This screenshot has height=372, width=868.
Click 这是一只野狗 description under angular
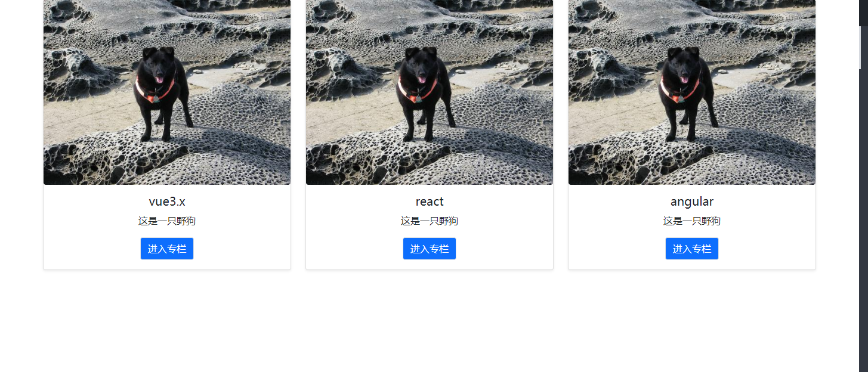point(692,221)
